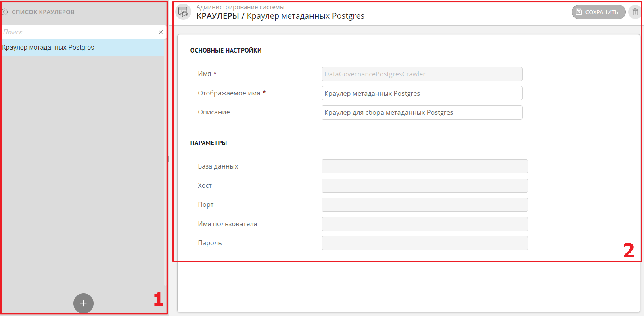Click the crawler administration icon in the header
The image size is (644, 316).
[183, 12]
